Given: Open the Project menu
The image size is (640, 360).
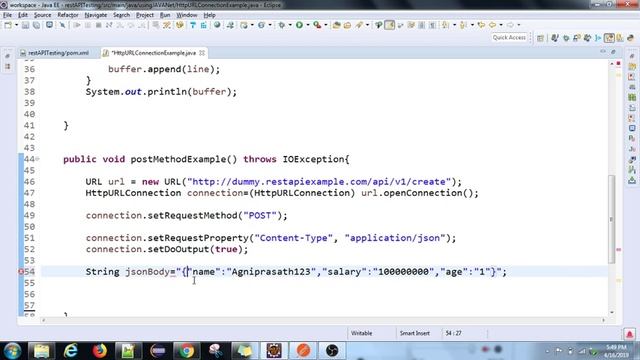Looking at the screenshot, I should coord(145,15).
